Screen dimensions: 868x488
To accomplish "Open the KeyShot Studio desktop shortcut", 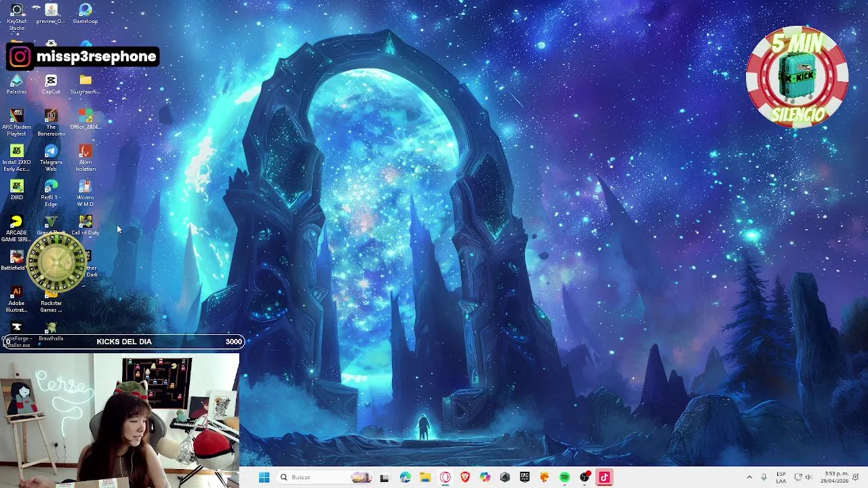I will click(x=16, y=16).
